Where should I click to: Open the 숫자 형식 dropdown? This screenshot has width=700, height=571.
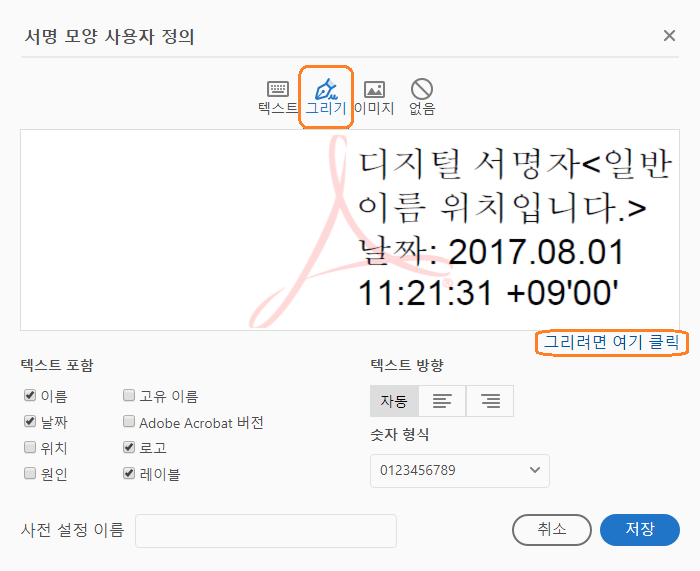[x=460, y=471]
